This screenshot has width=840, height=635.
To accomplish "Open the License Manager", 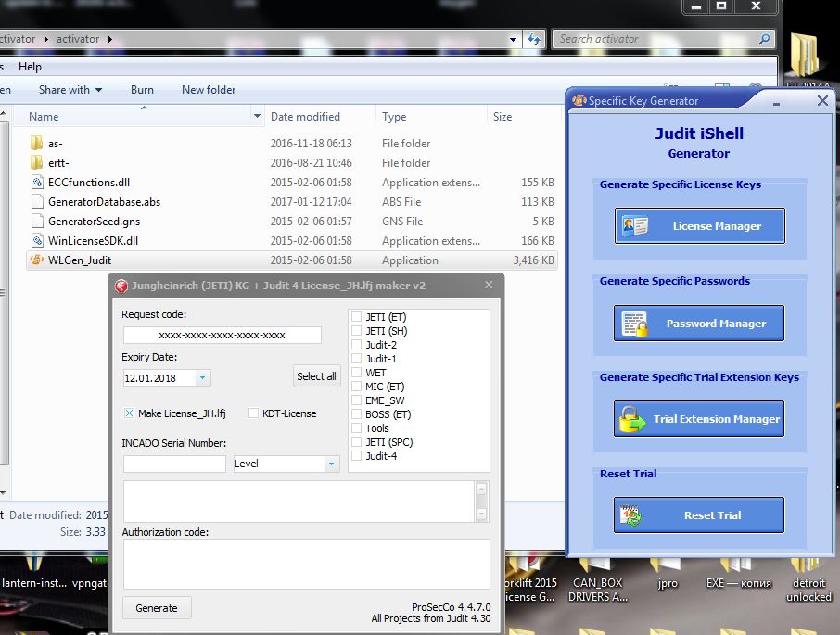I will (x=700, y=226).
